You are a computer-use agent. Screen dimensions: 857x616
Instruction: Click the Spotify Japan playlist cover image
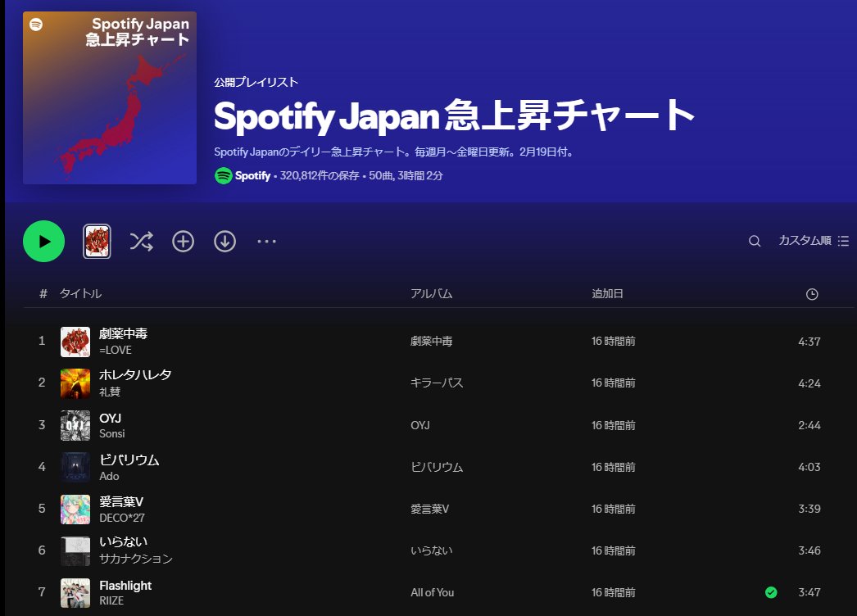[110, 97]
